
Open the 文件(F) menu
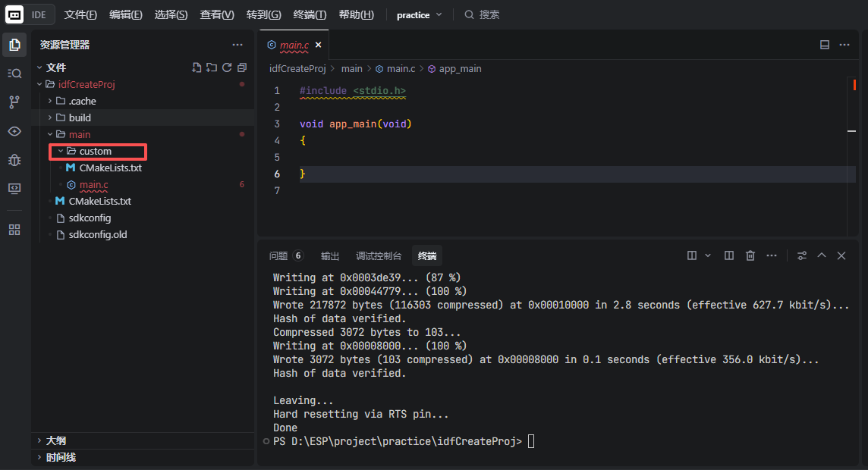(x=80, y=15)
